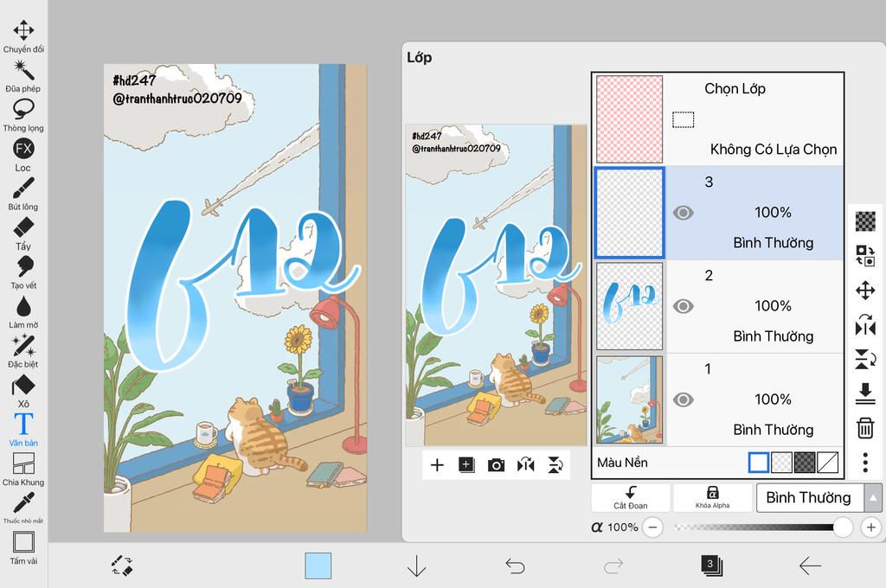
Task: Click the brush/eraser swap icon
Action: (x=122, y=566)
